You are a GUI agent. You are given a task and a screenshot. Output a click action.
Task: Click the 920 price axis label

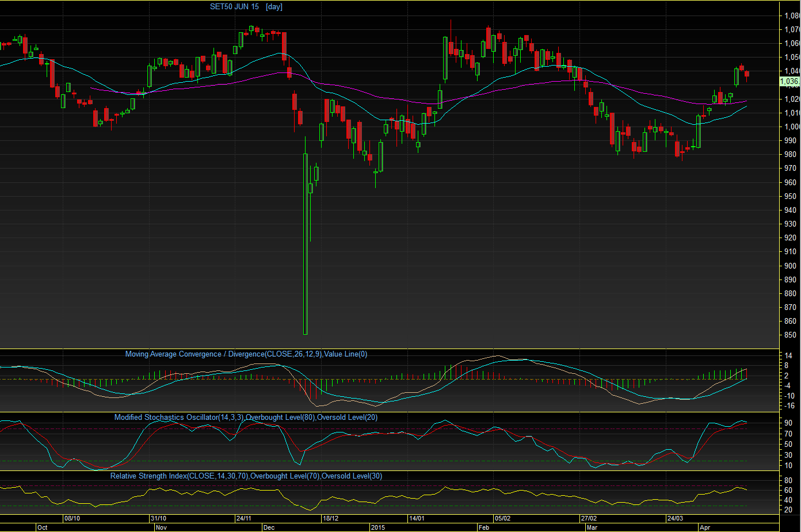[x=790, y=238]
